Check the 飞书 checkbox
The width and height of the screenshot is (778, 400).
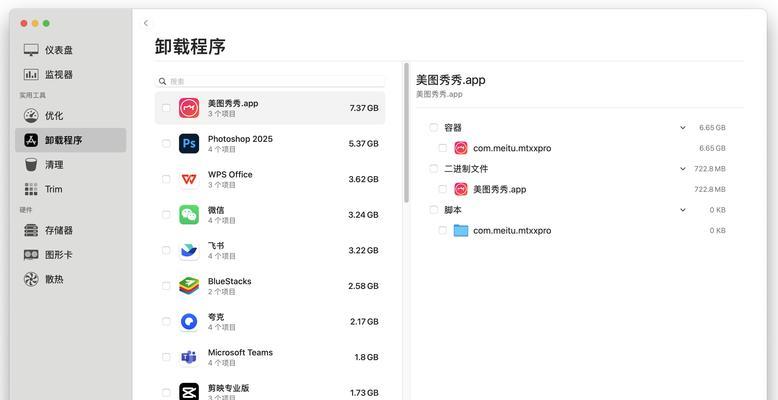(x=166, y=250)
